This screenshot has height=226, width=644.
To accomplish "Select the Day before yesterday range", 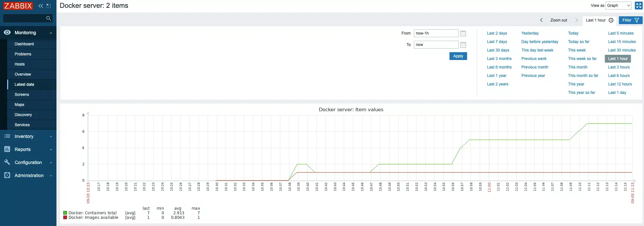I will point(540,42).
